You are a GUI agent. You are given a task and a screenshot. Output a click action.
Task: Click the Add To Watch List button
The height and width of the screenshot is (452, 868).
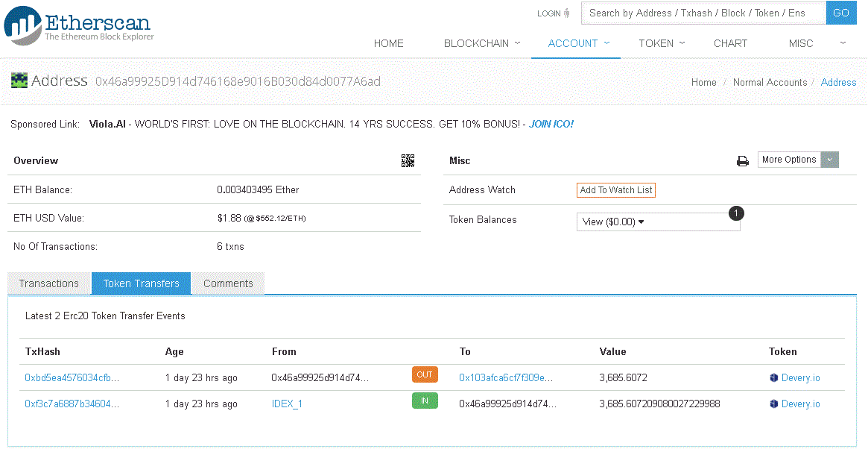pyautogui.click(x=615, y=189)
